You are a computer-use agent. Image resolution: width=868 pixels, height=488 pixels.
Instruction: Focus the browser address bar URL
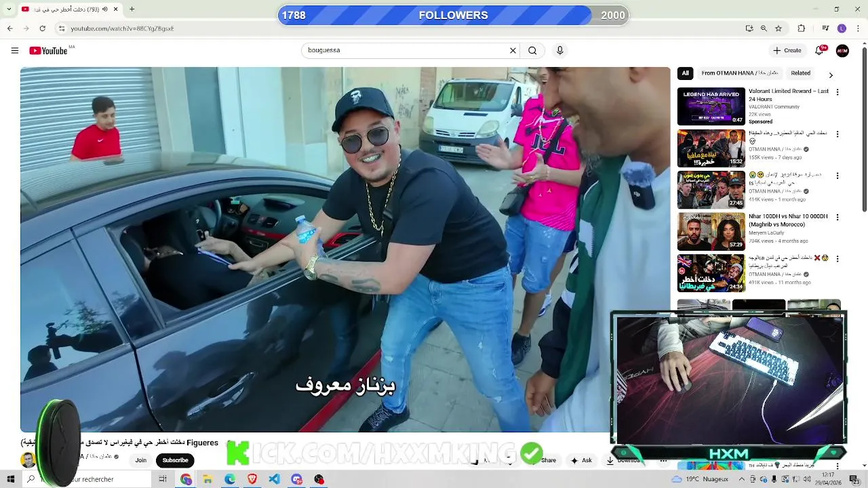tap(122, 28)
